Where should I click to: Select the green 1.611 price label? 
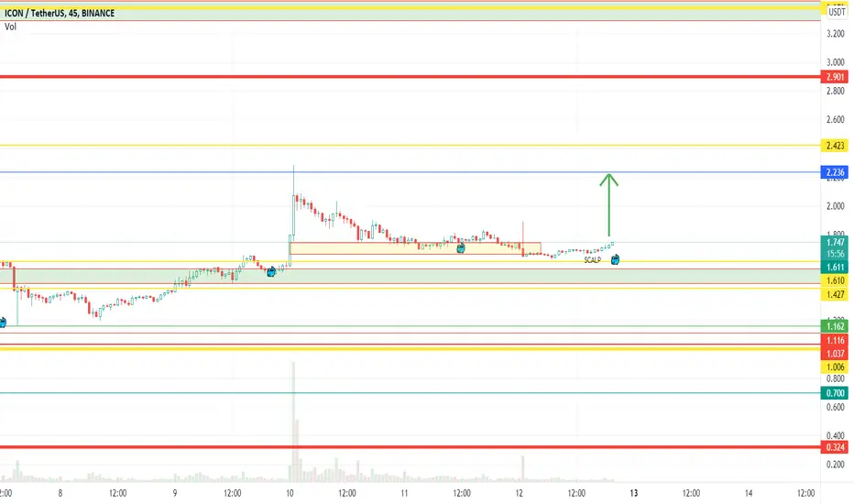pos(835,267)
